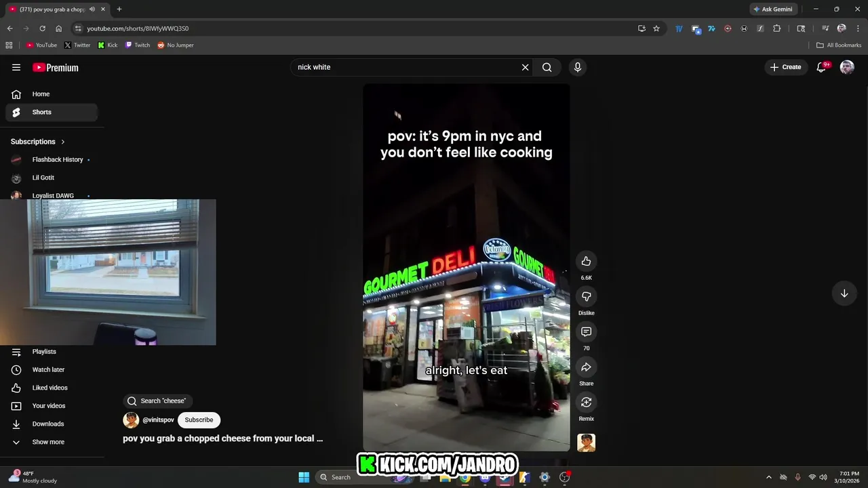The image size is (868, 488).
Task: Open YouTube notifications bell
Action: 821,67
